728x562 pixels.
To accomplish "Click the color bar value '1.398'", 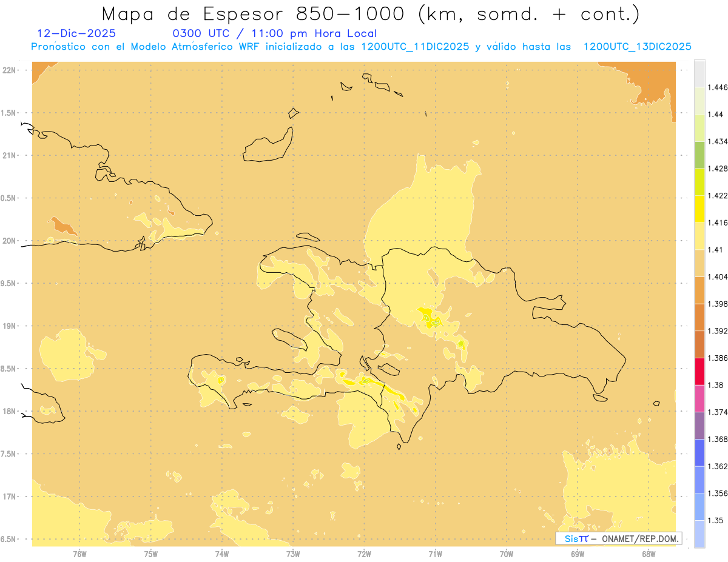I will [718, 304].
